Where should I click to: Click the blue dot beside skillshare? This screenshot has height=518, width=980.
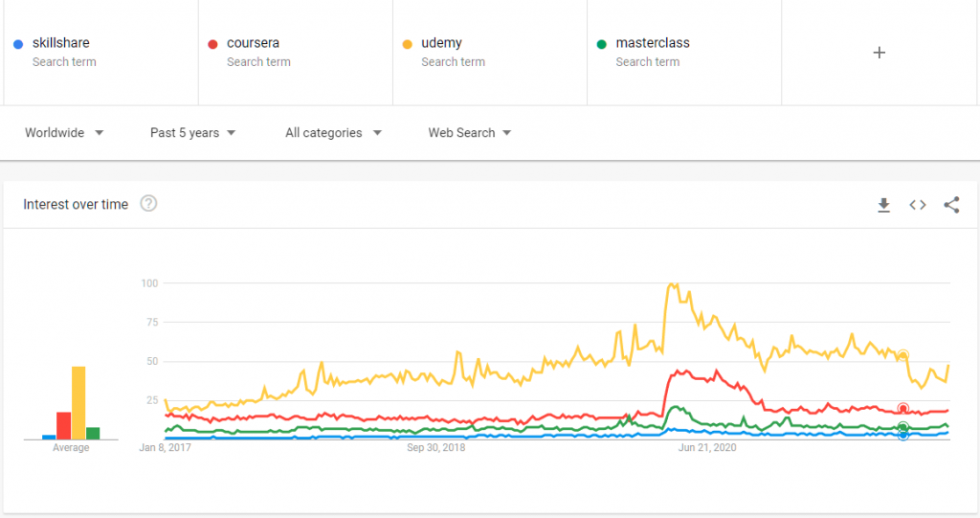[x=19, y=44]
